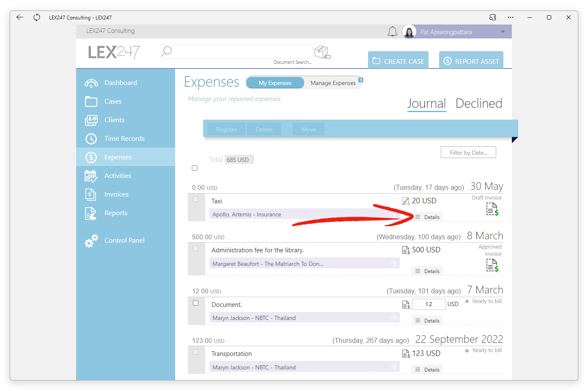Open the Margaret Beaufort case link
The height and width of the screenshot is (391, 588).
coord(305,263)
